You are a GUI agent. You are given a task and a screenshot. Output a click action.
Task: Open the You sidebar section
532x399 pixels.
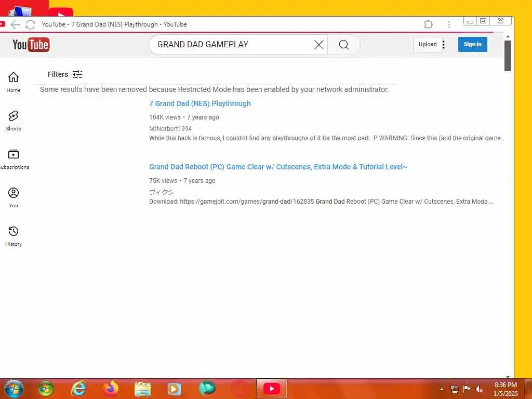(x=13, y=197)
